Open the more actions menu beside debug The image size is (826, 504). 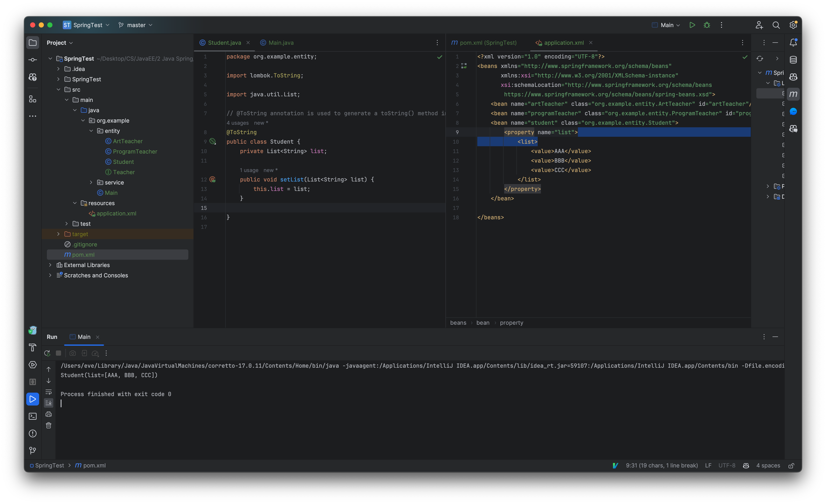[722, 25]
